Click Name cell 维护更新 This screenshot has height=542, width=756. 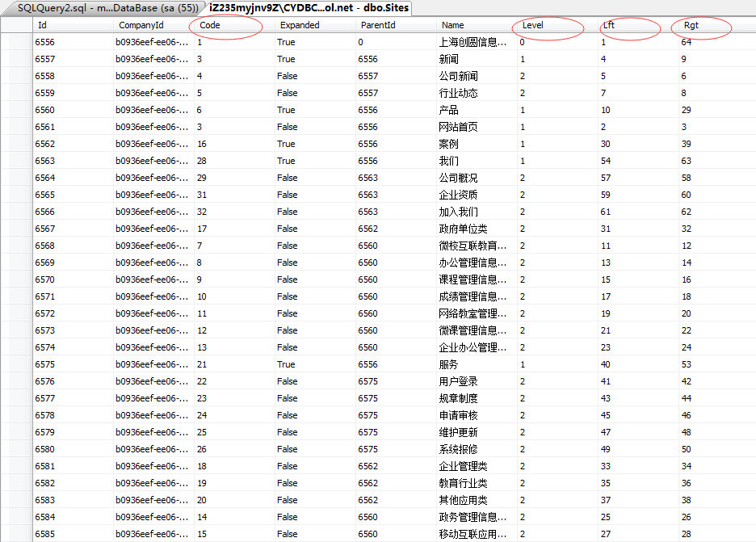pyautogui.click(x=477, y=432)
